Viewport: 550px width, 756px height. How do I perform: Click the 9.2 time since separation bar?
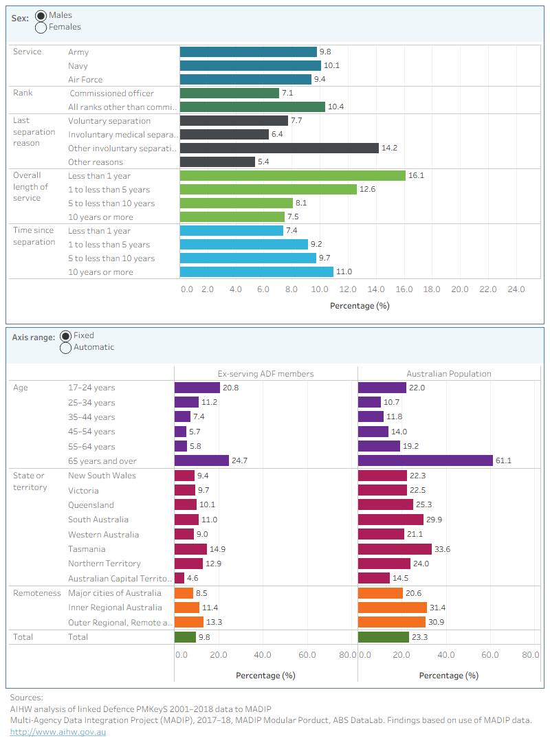243,245
